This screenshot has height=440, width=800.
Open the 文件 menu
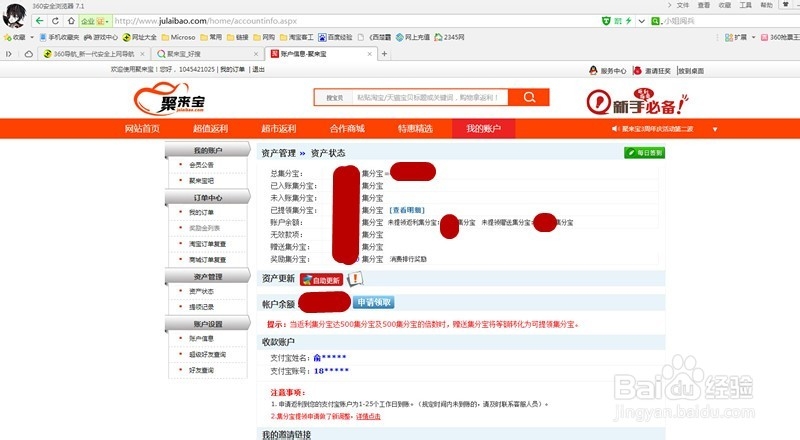pos(683,5)
